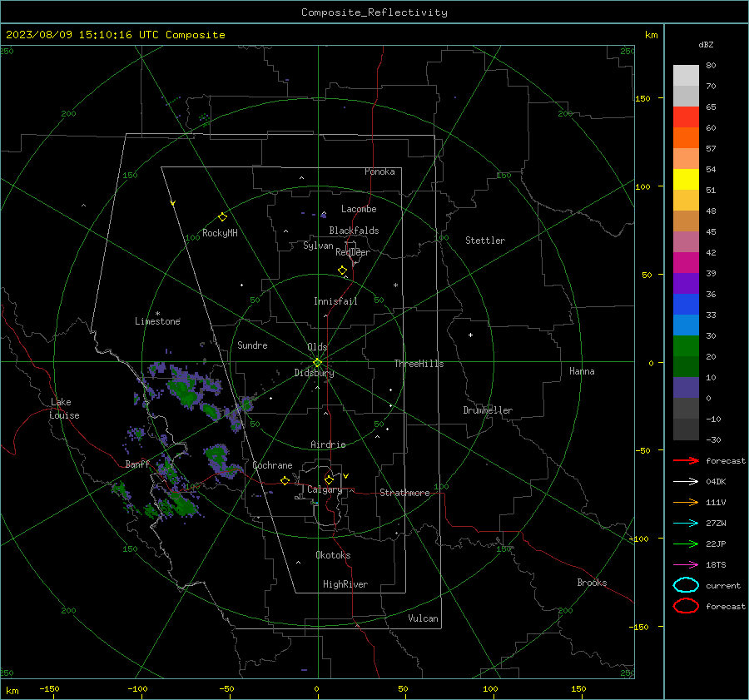Click the Limestone label
Screen dimensions: 749x700
(157, 321)
